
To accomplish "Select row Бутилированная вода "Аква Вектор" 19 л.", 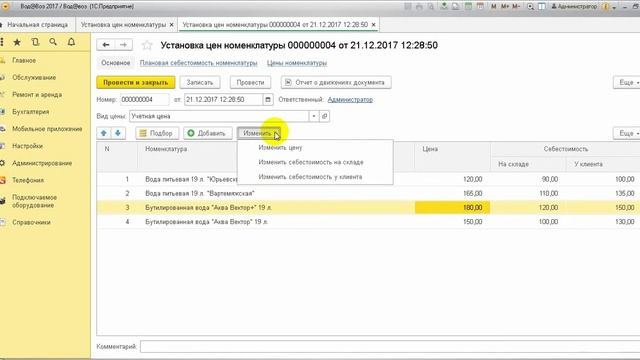I will [x=368, y=222].
